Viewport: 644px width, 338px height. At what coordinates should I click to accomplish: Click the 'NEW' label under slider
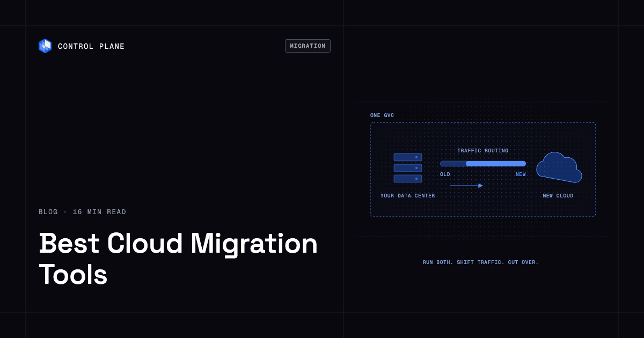(521, 174)
